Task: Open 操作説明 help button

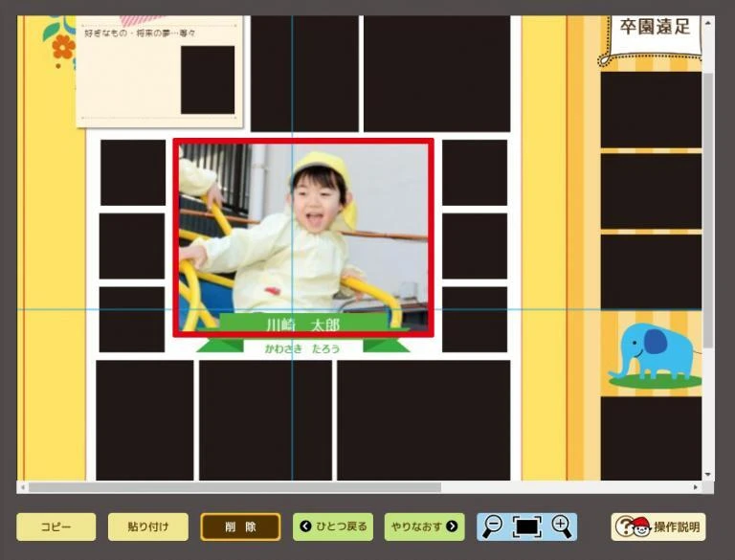Action: (x=658, y=526)
